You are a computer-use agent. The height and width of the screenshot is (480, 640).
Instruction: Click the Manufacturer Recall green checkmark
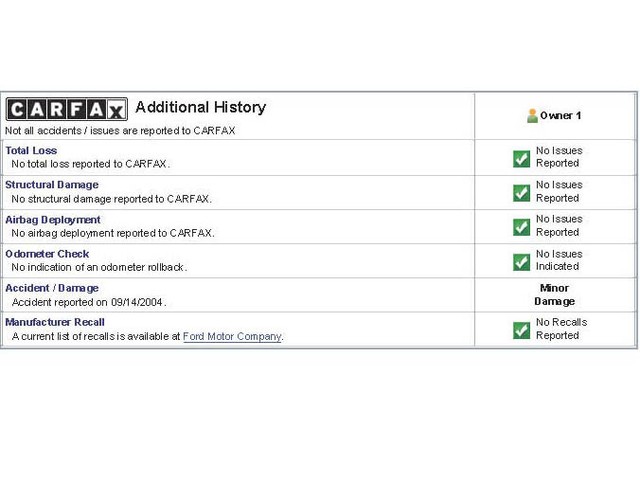pyautogui.click(x=521, y=330)
